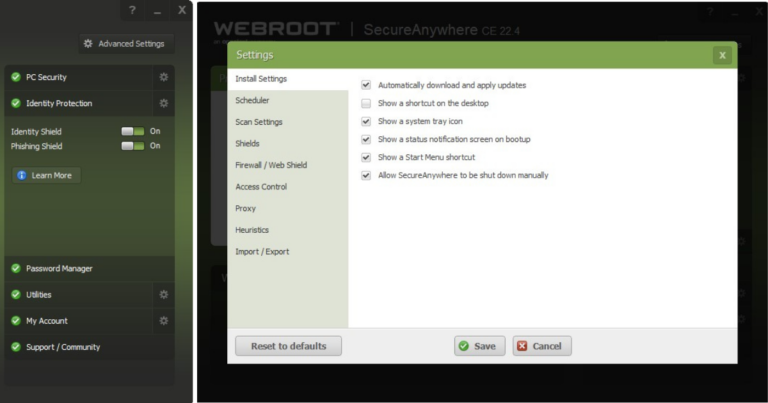
Task: Open the Firewall / Web Shield tab
Action: (270, 165)
